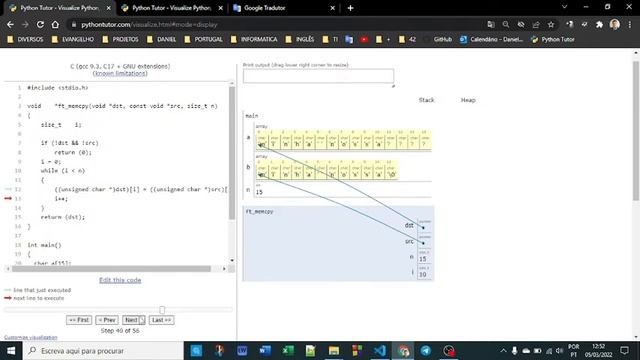Open the INGLÊS bookmarks folder

tap(300, 39)
